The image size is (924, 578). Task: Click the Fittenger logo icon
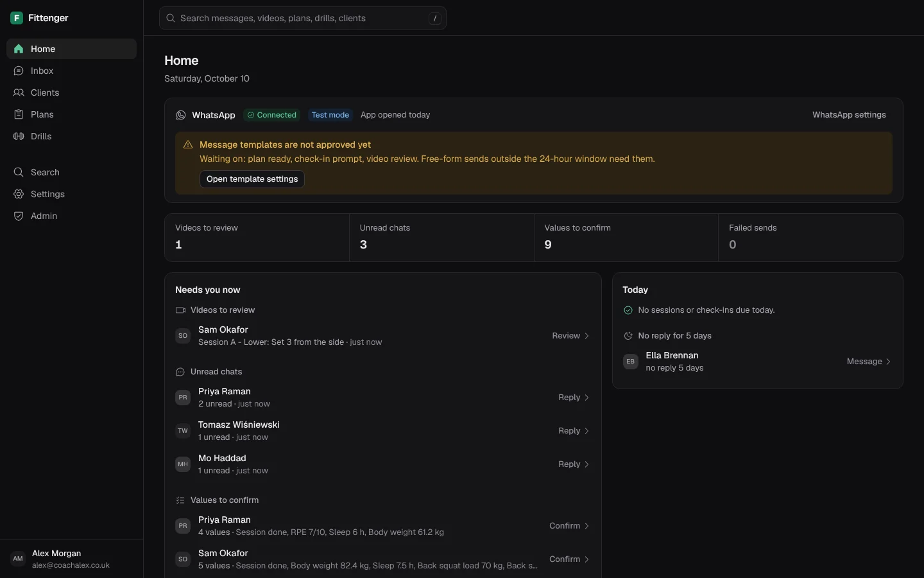click(17, 18)
